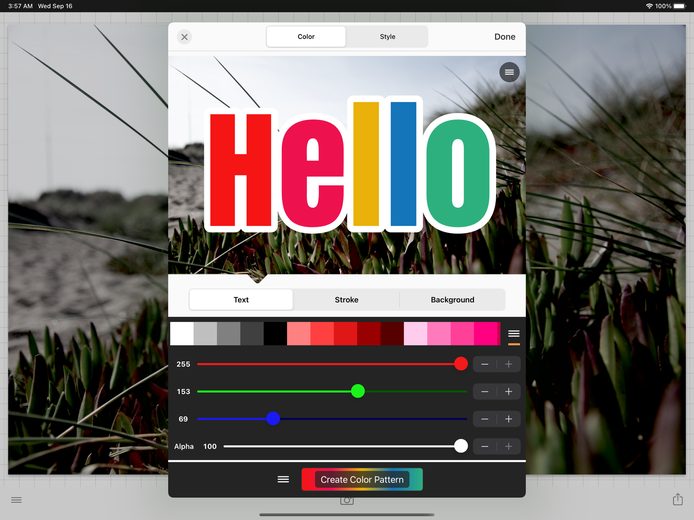Viewport: 694px width, 520px height.
Task: Select the blue letter l in preview
Action: click(404, 164)
